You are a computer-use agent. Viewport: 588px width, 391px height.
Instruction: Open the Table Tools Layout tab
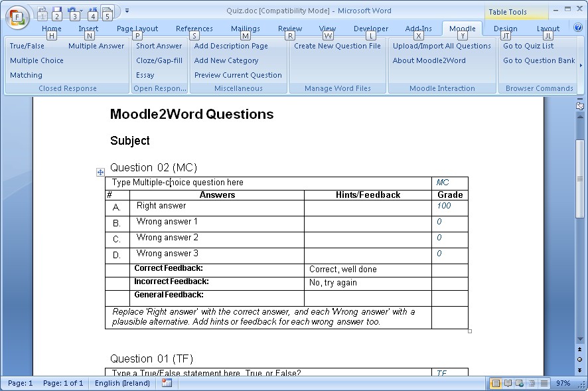548,29
